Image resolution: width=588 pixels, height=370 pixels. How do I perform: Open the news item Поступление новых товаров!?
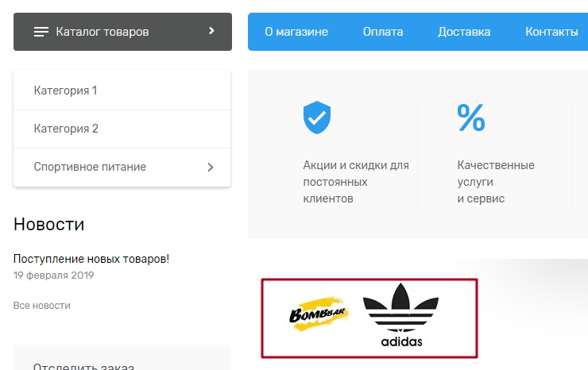91,259
